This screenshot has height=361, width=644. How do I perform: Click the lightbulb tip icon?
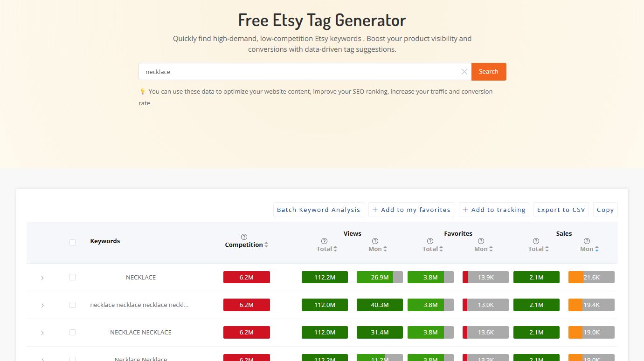tap(142, 91)
